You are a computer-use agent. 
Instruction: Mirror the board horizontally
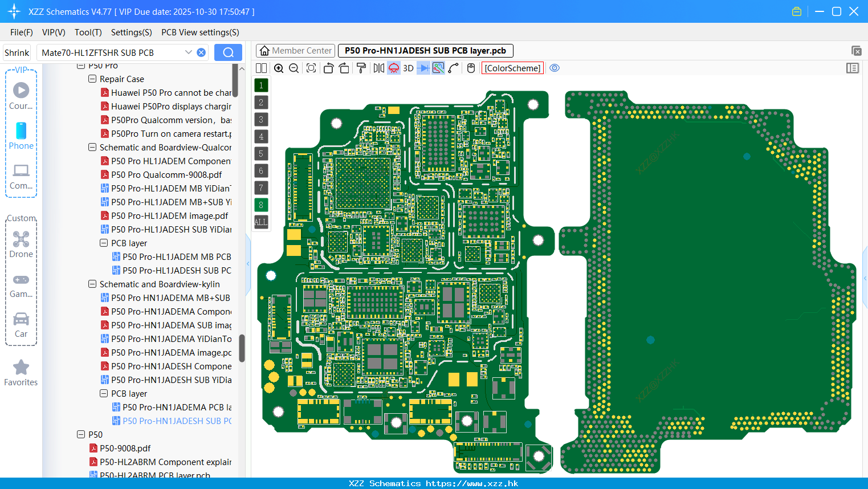tap(379, 68)
